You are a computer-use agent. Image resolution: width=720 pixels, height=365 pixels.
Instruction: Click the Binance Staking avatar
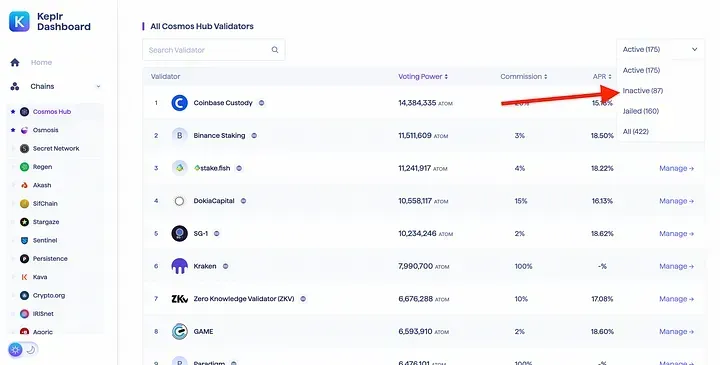click(180, 135)
